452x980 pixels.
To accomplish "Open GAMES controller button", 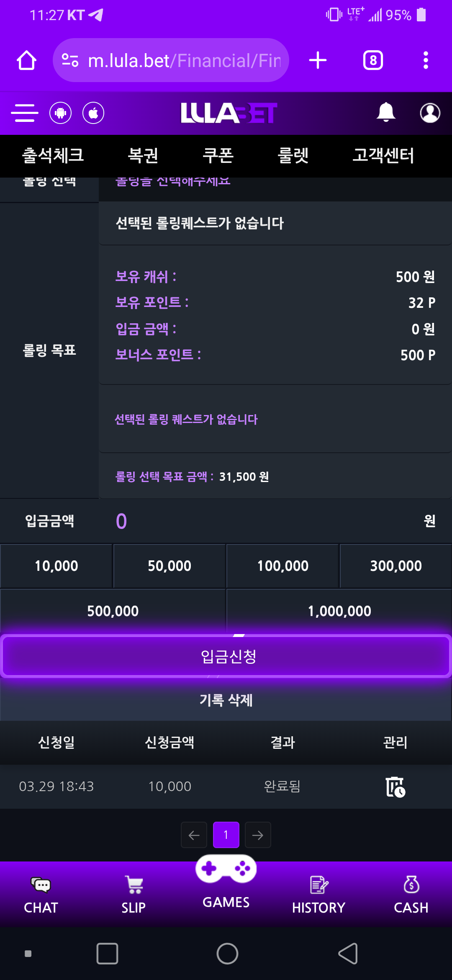I will coord(226,879).
